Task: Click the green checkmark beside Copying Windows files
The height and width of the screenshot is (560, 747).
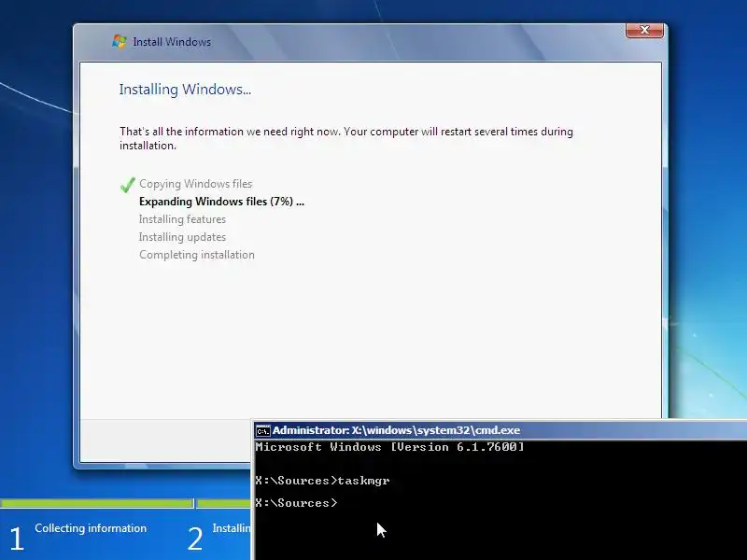Action: tap(127, 184)
